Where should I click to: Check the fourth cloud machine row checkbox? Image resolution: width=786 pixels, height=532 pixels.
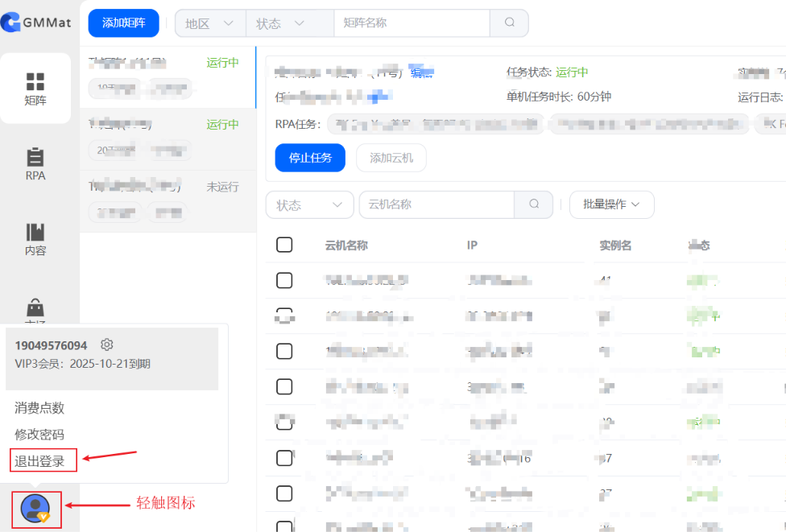(284, 387)
